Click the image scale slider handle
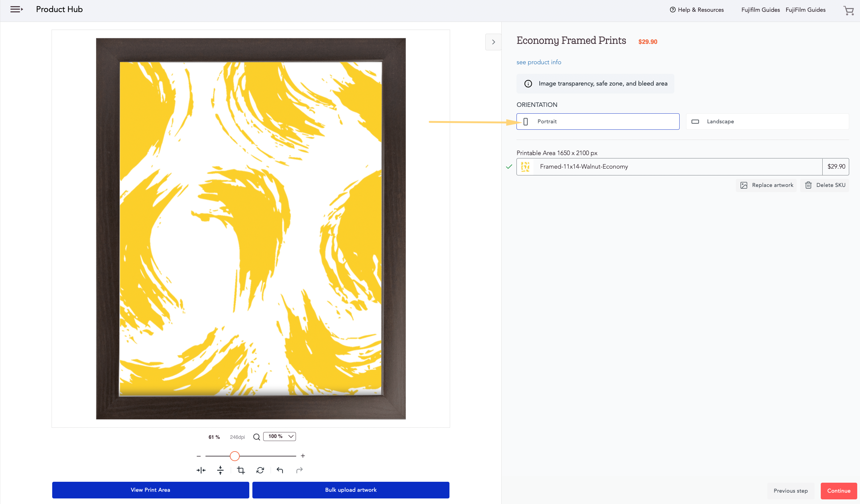Image resolution: width=860 pixels, height=504 pixels. (235, 456)
